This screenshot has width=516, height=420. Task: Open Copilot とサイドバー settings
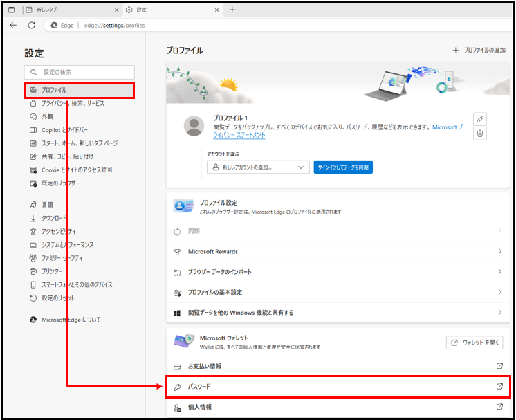(59, 130)
